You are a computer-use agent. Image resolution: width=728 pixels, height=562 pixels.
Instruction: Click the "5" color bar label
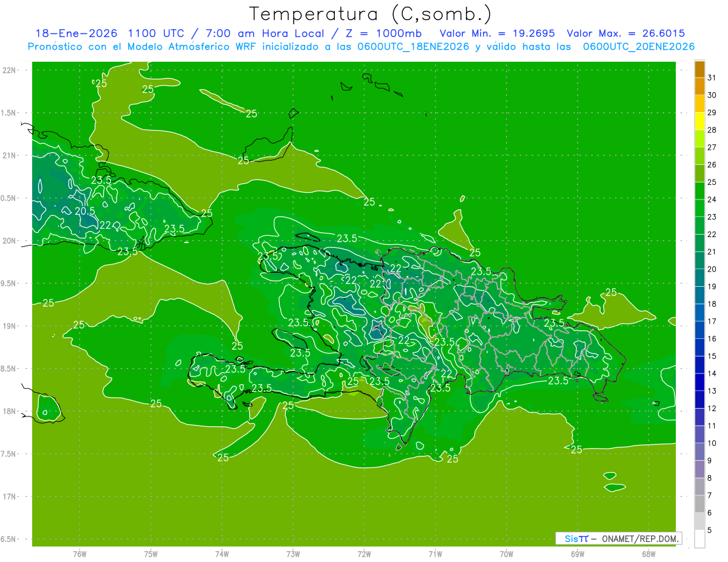(x=710, y=530)
